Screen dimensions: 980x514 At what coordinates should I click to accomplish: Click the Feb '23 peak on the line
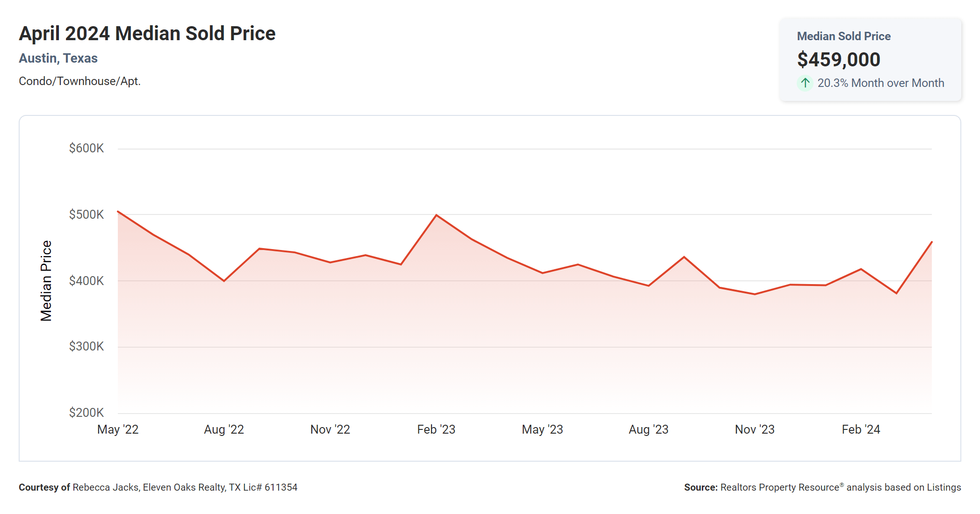tap(436, 215)
